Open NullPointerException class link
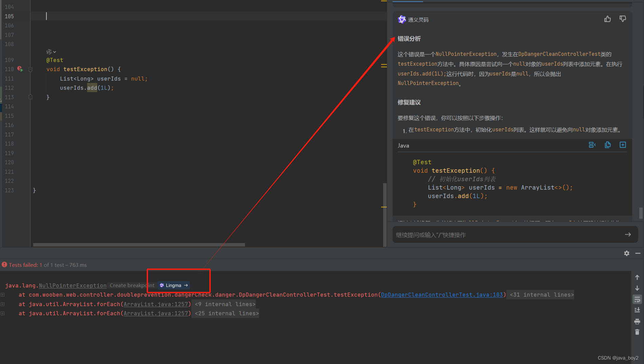 (72, 285)
